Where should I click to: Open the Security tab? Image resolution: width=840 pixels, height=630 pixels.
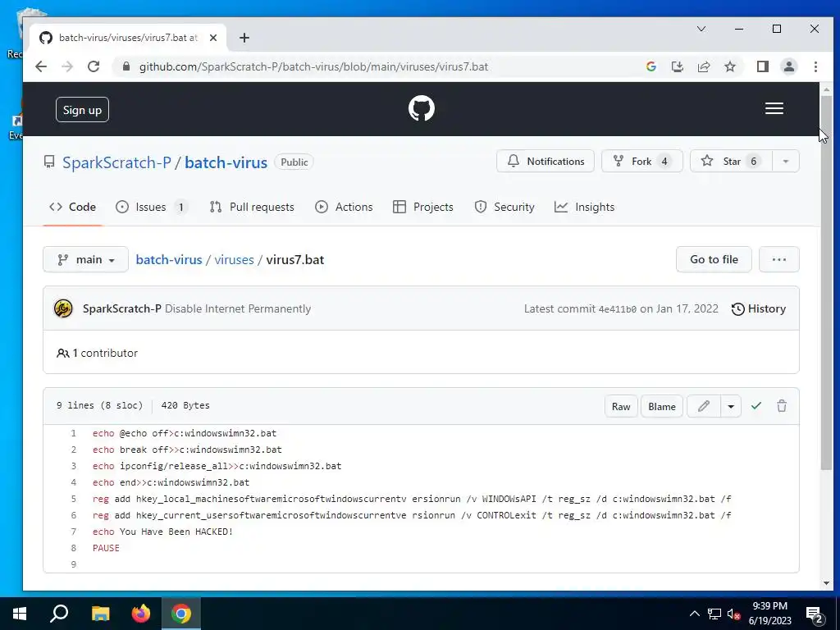point(504,207)
